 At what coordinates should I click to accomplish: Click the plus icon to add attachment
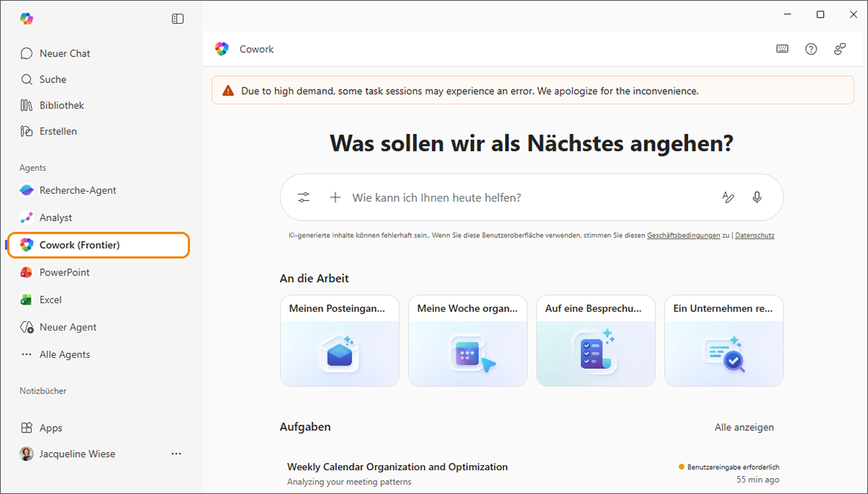pyautogui.click(x=335, y=197)
